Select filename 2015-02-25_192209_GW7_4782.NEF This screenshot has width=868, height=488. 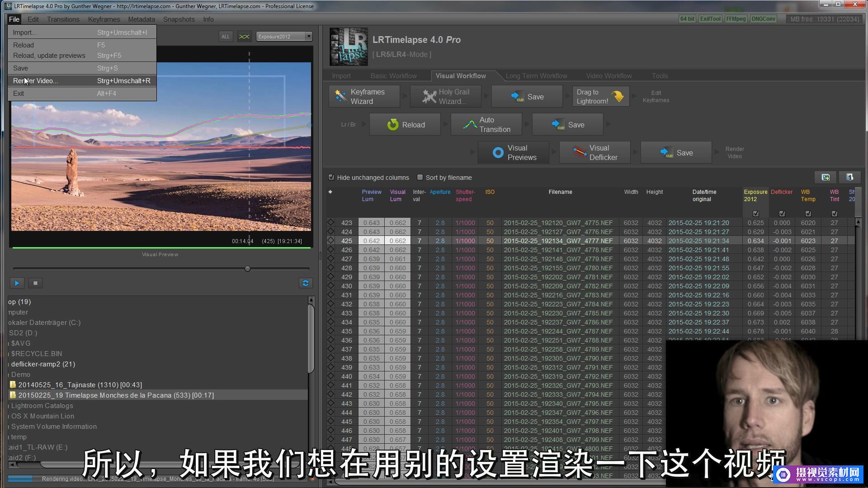click(558, 286)
